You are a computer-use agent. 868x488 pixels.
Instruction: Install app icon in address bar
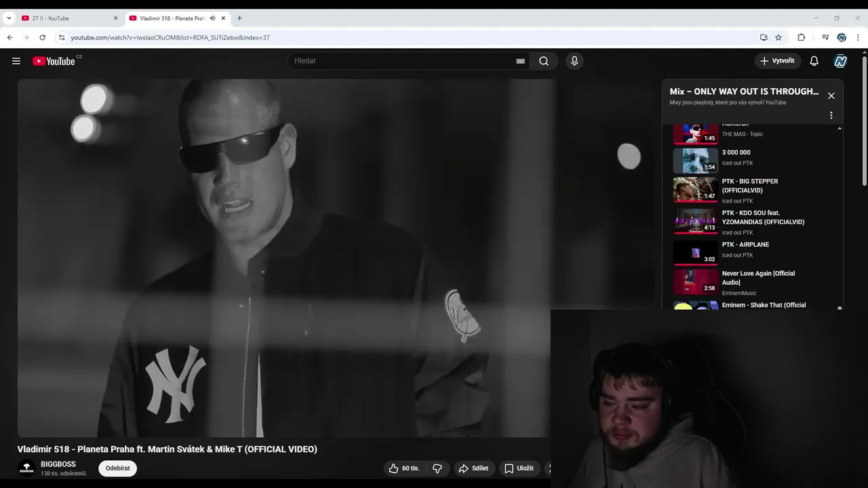(764, 37)
